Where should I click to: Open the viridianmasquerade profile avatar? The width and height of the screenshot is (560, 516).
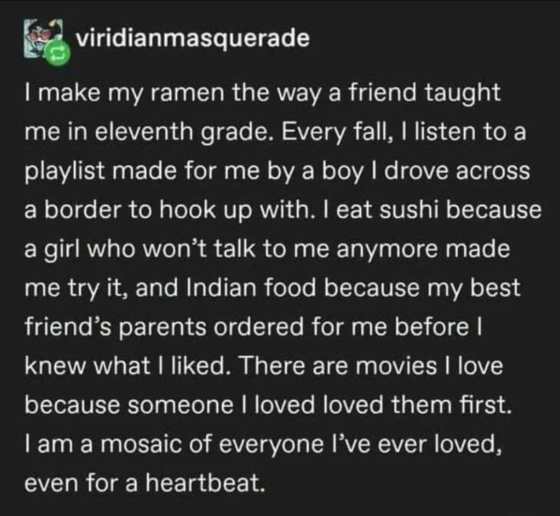42,38
